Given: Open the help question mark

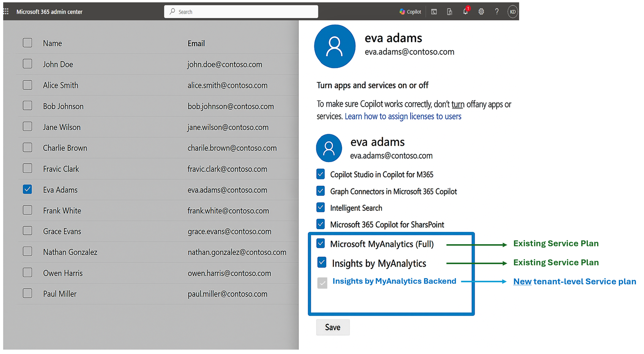Looking at the screenshot, I should (497, 12).
